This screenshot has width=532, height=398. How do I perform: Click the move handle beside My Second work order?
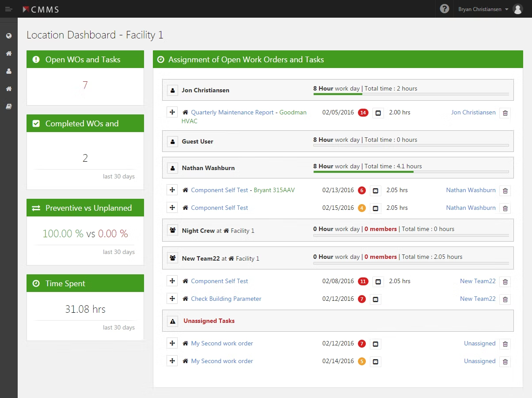(x=172, y=343)
